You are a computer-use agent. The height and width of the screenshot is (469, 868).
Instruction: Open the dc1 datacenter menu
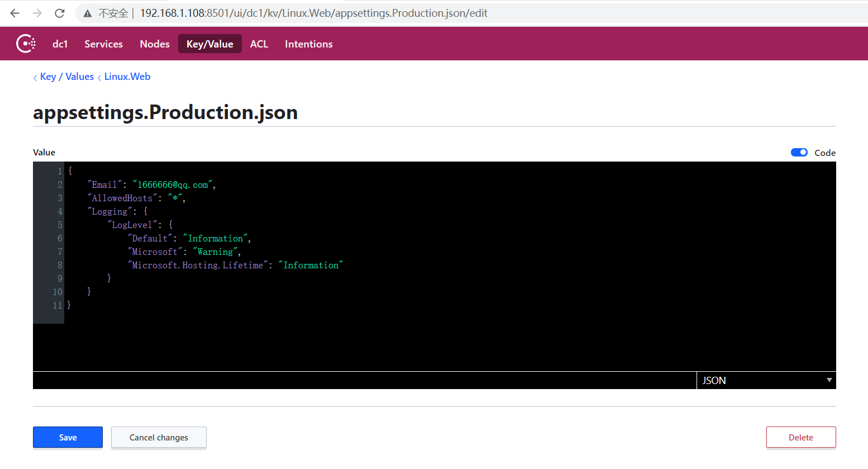point(60,44)
